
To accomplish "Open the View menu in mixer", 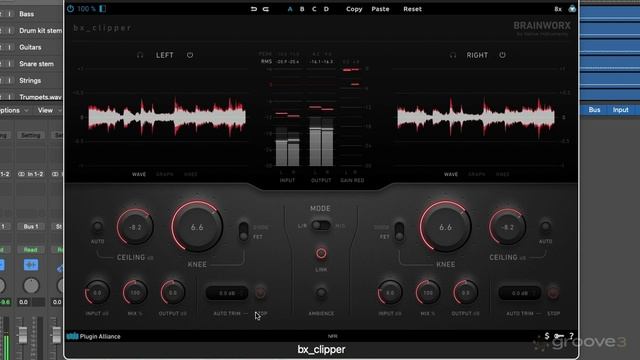I will click(49, 110).
